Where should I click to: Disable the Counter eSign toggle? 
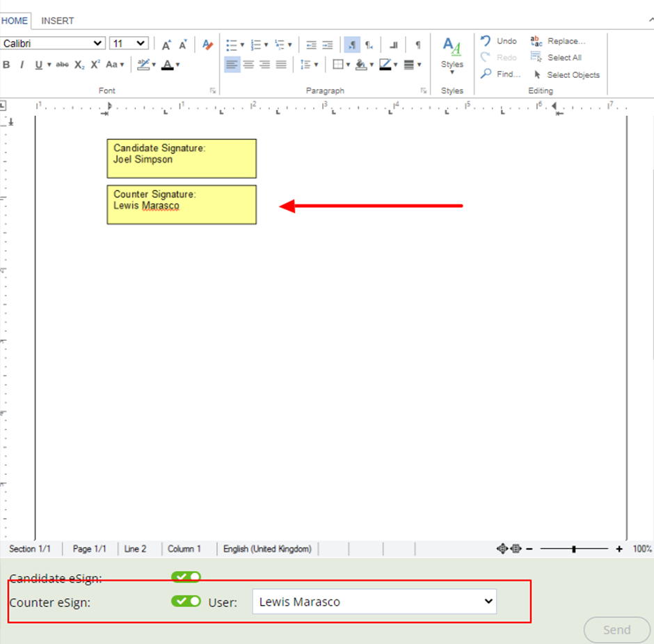(185, 602)
